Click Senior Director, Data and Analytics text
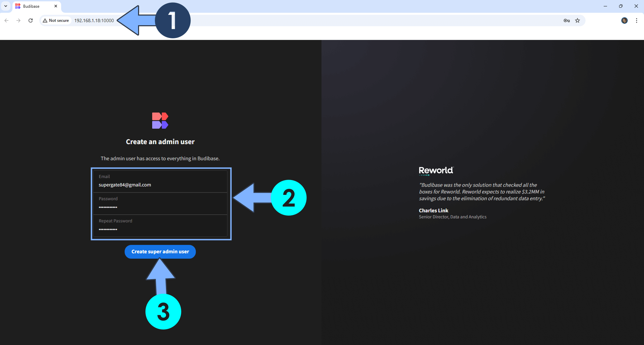Screen dimensions: 644x345 453,217
